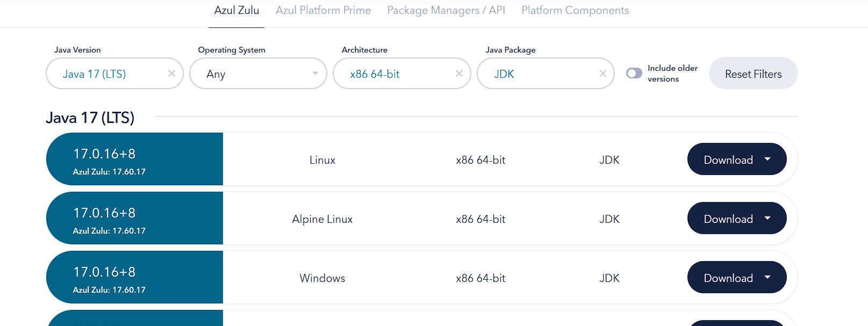Click the Architecture selection field
The height and width of the screenshot is (326, 868).
pyautogui.click(x=402, y=74)
